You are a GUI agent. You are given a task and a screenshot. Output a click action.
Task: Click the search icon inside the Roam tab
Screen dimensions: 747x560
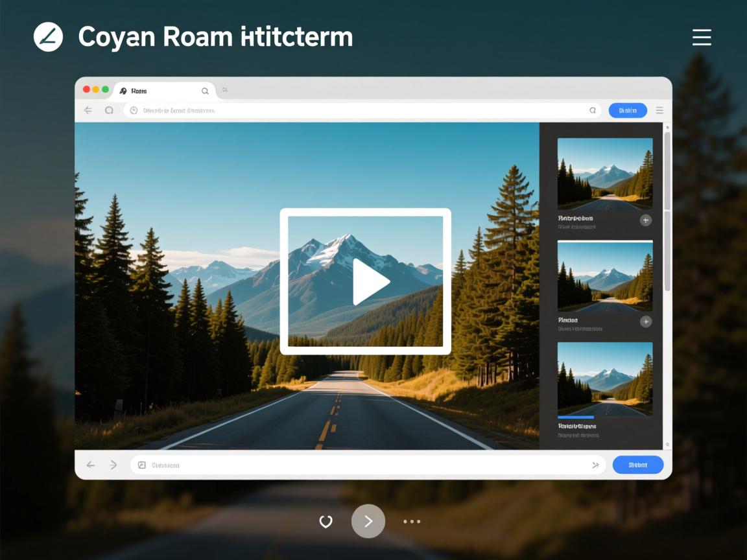pos(205,91)
